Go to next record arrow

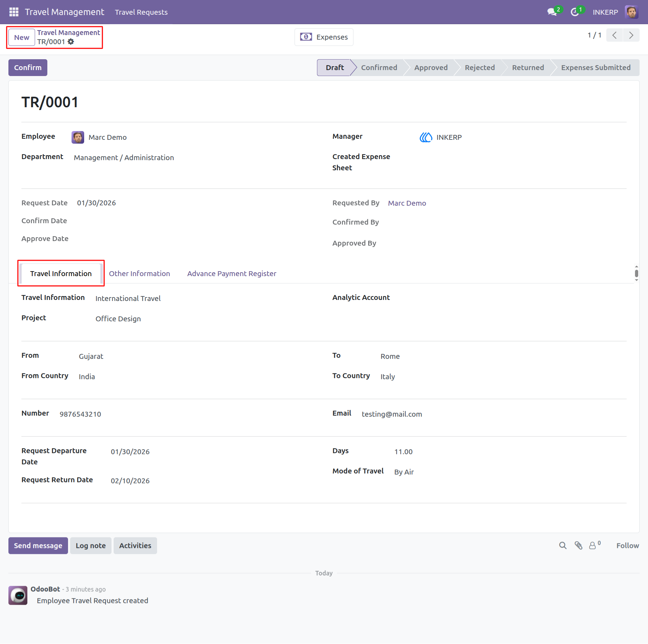(x=631, y=35)
